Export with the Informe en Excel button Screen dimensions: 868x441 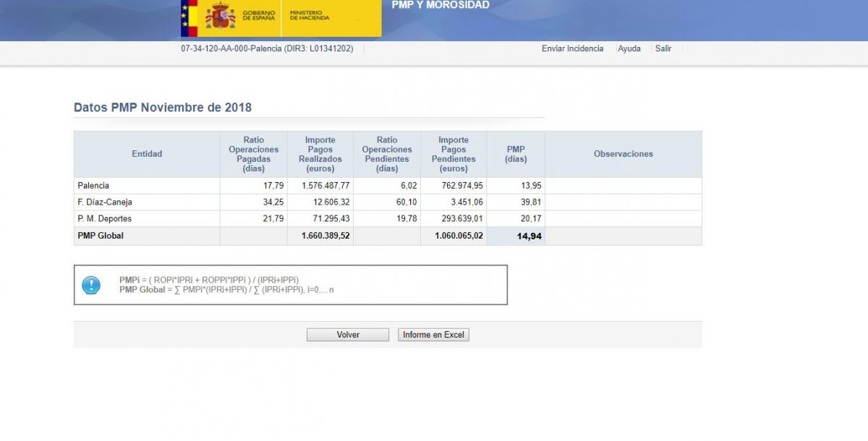point(433,335)
